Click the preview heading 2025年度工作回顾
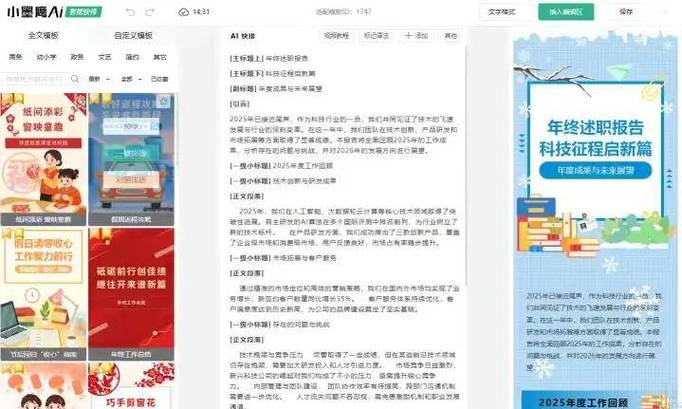 [583, 402]
